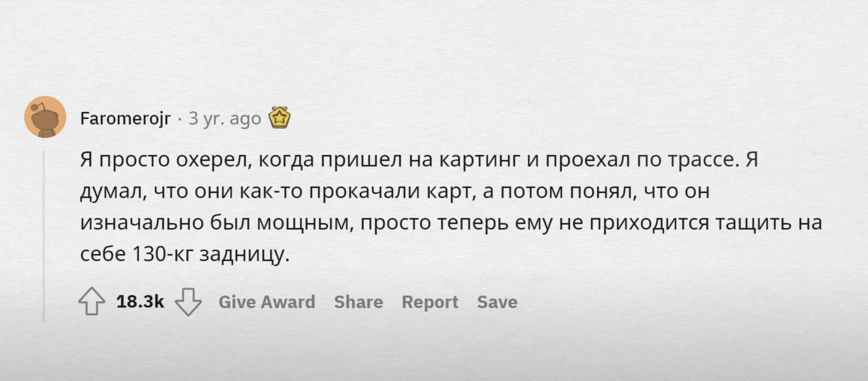Open the Snoo avatar of Faromerojr
The height and width of the screenshot is (381, 868).
coord(45,117)
